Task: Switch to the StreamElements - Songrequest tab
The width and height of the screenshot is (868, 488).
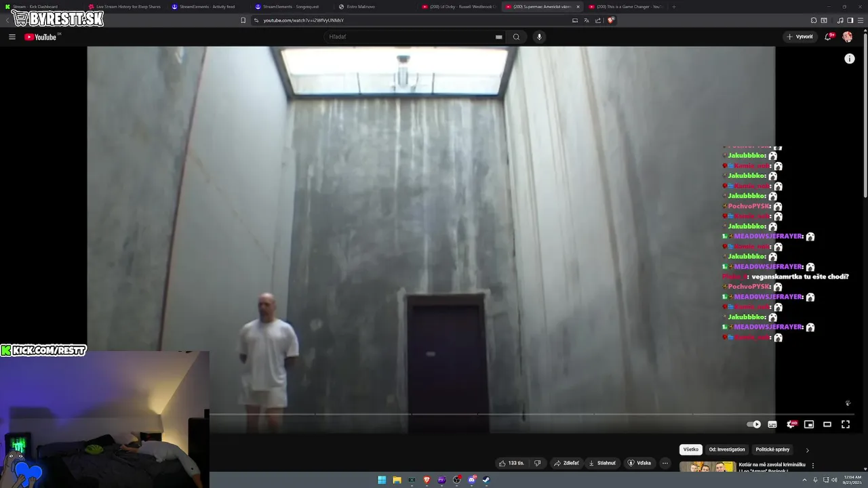Action: point(290,7)
